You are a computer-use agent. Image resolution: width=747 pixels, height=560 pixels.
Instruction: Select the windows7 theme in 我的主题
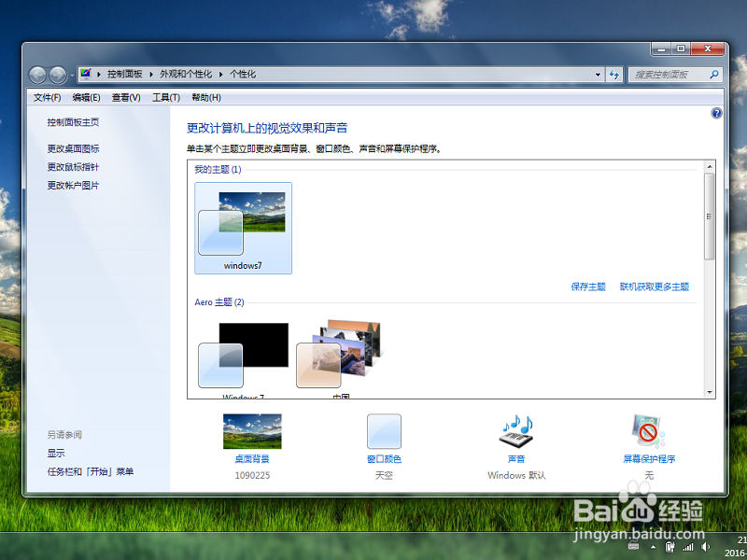pos(243,228)
